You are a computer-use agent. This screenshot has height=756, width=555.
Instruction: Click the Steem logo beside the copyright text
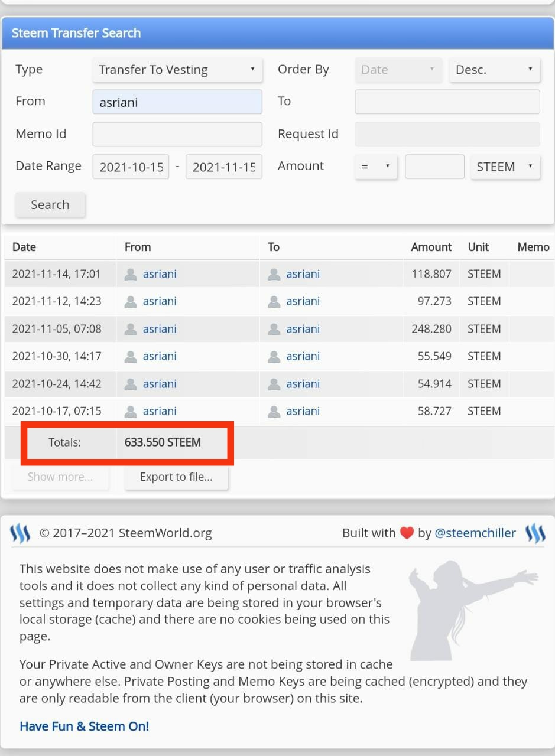tap(20, 533)
